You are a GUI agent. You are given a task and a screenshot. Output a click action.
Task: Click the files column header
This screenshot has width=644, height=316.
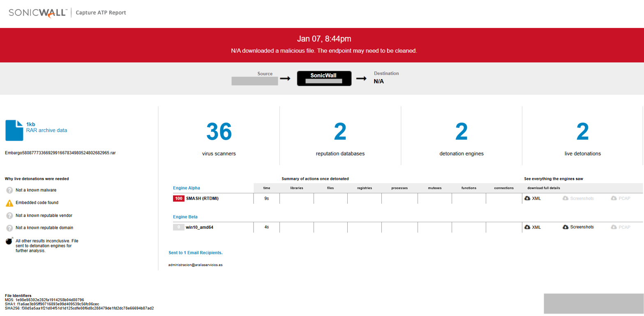pos(330,188)
